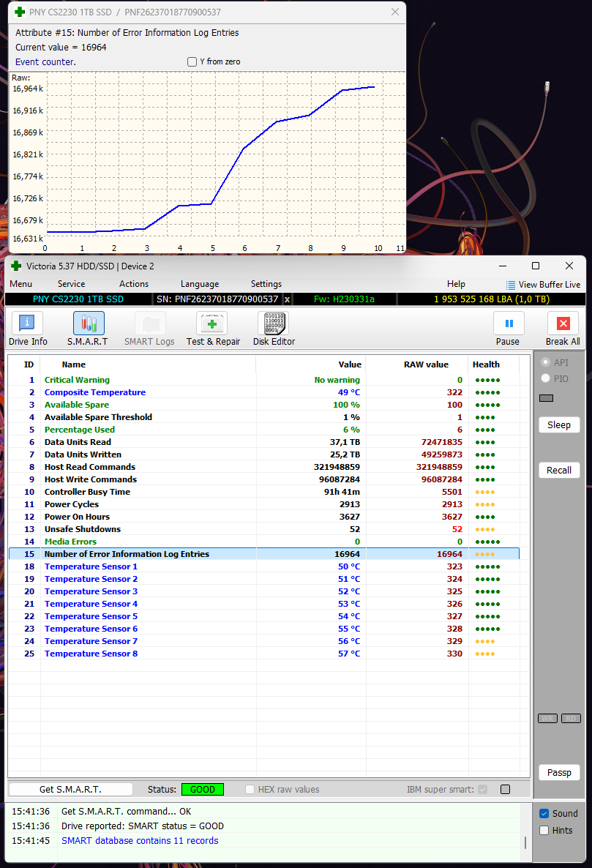
Task: Click the RAW value column header
Action: [x=416, y=364]
